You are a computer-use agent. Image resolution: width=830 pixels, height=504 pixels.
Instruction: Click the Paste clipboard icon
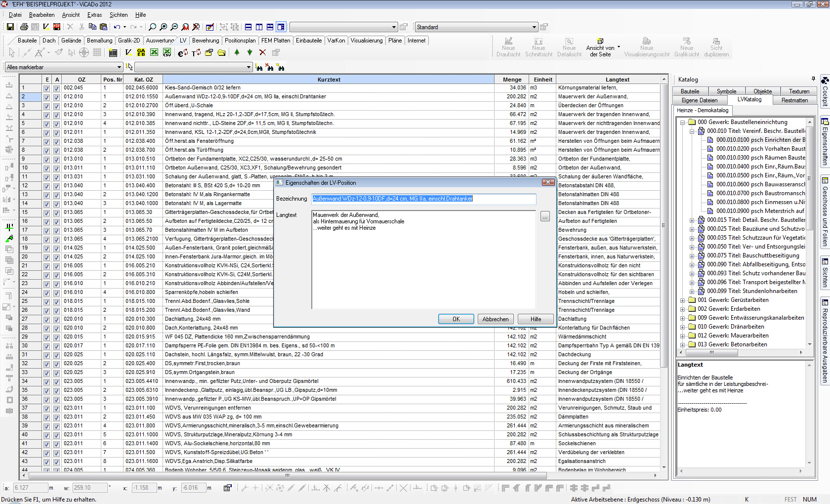(x=103, y=27)
